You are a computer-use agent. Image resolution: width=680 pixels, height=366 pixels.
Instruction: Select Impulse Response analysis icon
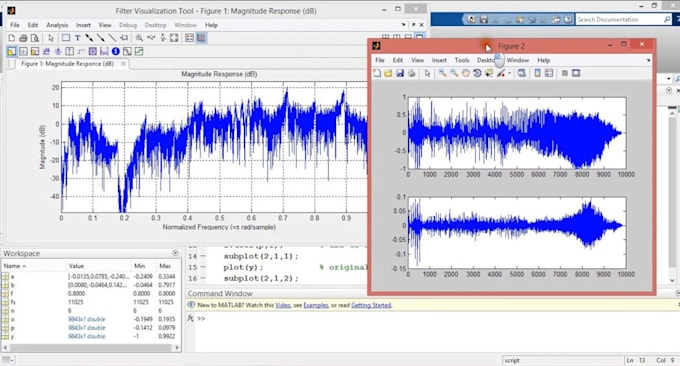tap(69, 52)
